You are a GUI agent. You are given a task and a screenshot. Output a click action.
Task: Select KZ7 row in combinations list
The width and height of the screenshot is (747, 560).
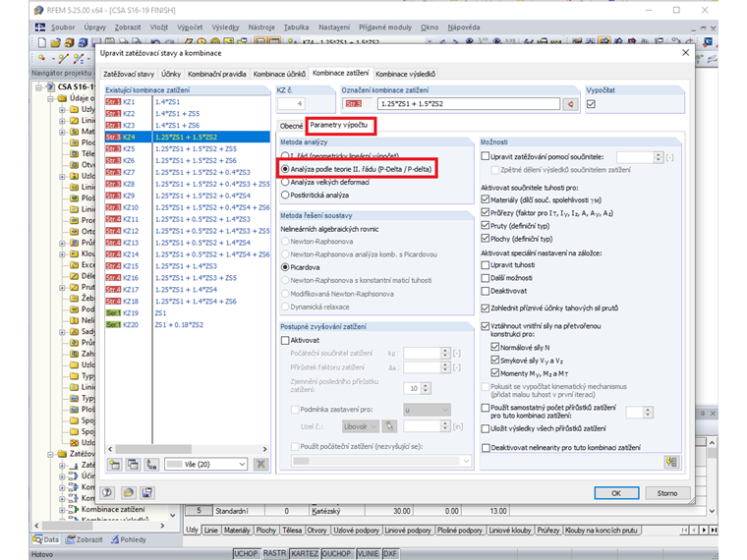point(188,172)
